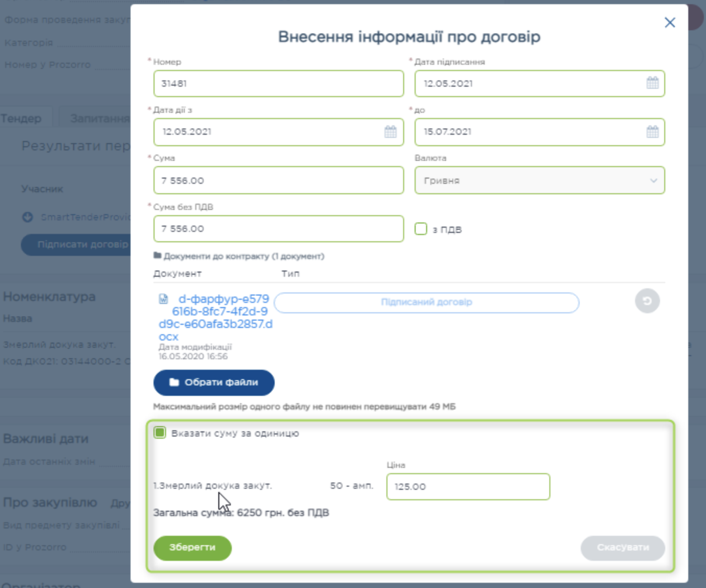The height and width of the screenshot is (588, 706).
Task: Click the Номенклатура heading in background
Action: (x=50, y=297)
